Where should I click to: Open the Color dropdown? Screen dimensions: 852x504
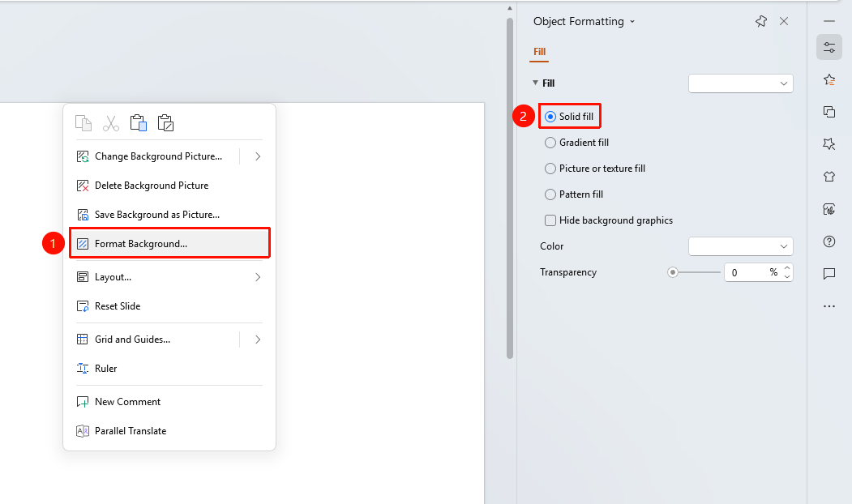(x=741, y=246)
